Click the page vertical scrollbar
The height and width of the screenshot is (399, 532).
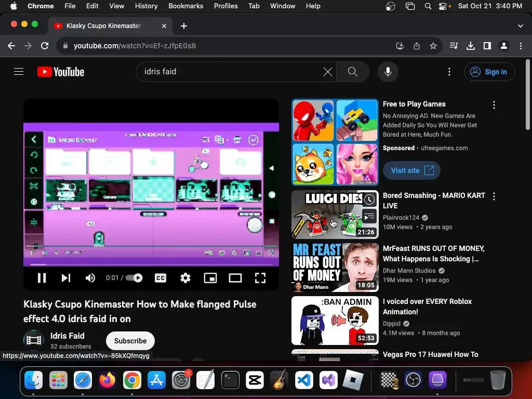pos(528,95)
